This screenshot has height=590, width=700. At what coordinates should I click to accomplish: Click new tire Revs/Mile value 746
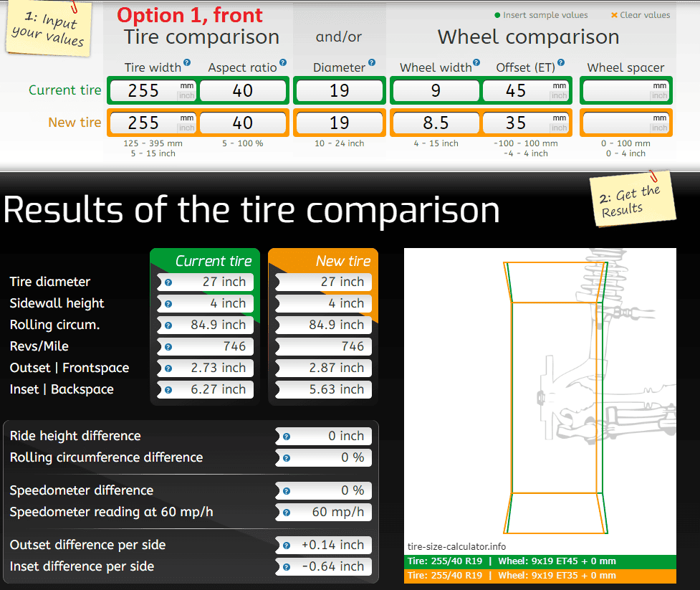tap(324, 346)
